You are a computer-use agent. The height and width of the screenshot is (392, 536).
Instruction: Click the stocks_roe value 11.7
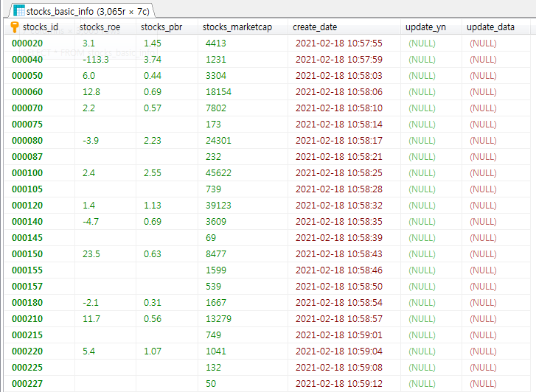(91, 319)
